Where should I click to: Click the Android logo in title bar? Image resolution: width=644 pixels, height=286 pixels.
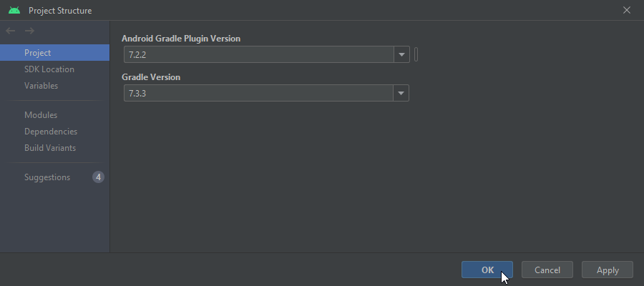pos(14,10)
